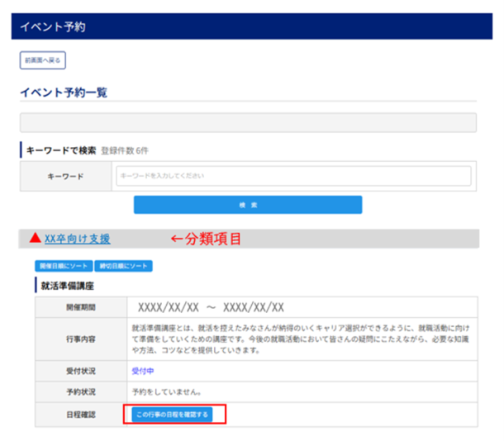Collapse category using the red triangle icon

[35, 239]
